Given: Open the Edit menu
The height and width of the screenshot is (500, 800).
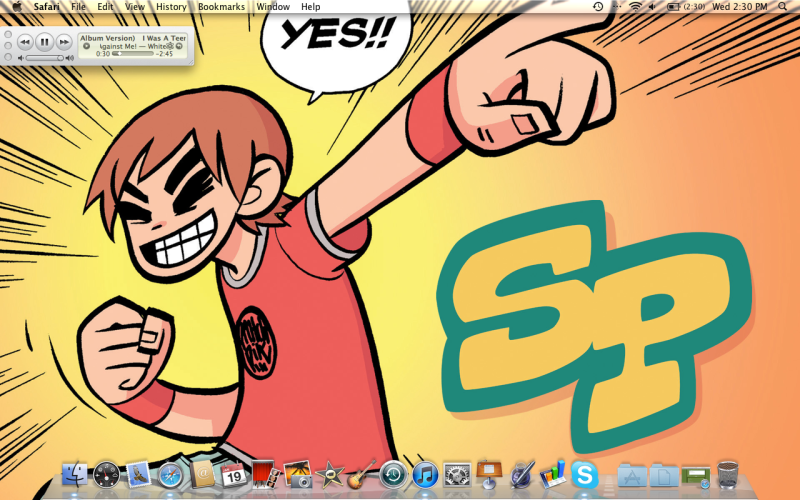Looking at the screenshot, I should 105,7.
